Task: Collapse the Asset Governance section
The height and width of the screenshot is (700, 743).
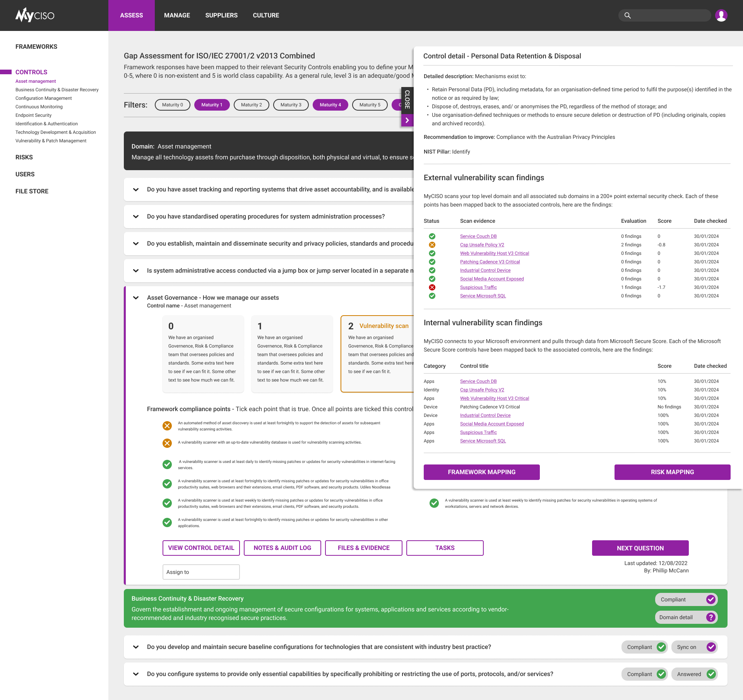Action: tap(136, 298)
